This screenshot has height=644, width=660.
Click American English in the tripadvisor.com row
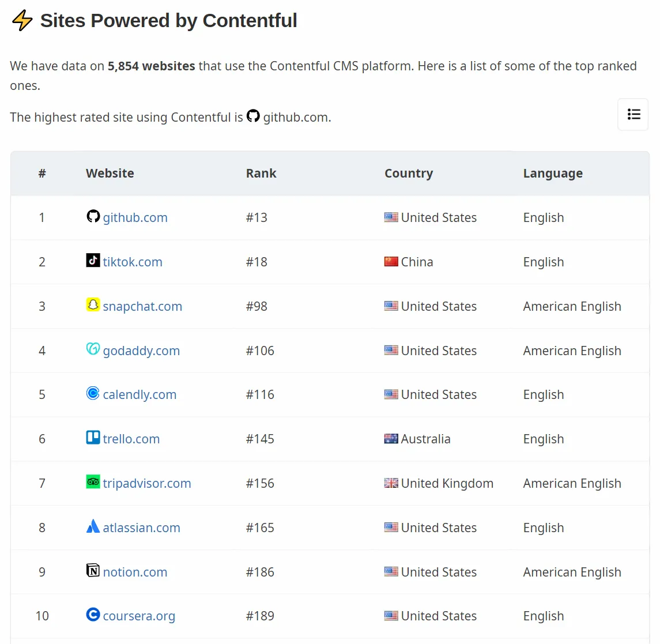point(572,484)
